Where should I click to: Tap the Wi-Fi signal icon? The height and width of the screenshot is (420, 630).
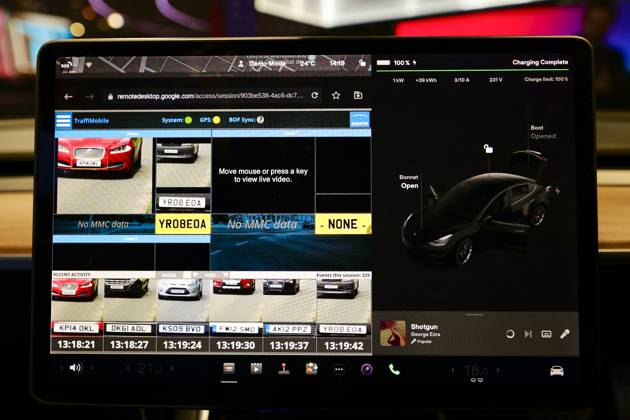tap(89, 64)
